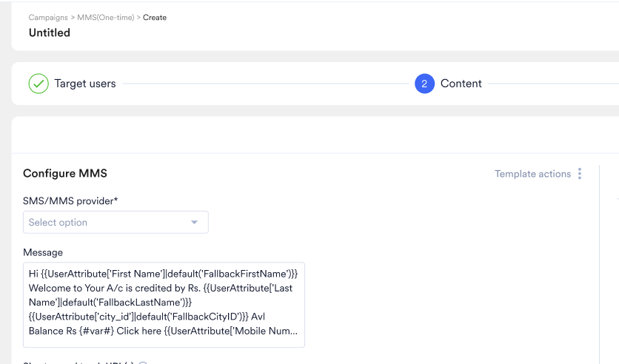Click the SMS/MMS provider label
The height and width of the screenshot is (364, 619).
pos(70,201)
